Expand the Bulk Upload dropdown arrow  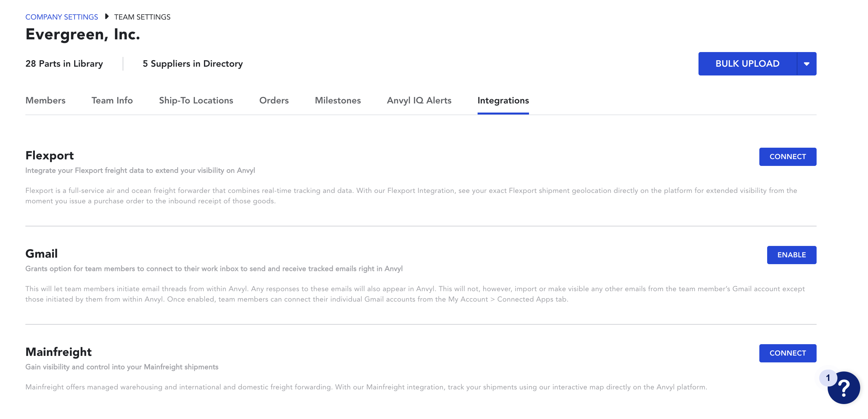point(807,64)
